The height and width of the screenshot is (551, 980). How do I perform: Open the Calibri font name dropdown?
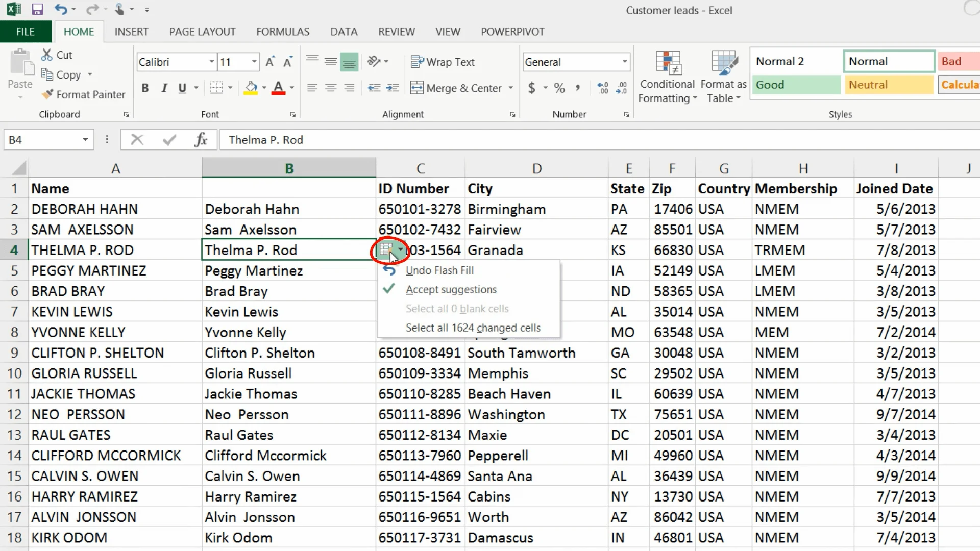211,62
